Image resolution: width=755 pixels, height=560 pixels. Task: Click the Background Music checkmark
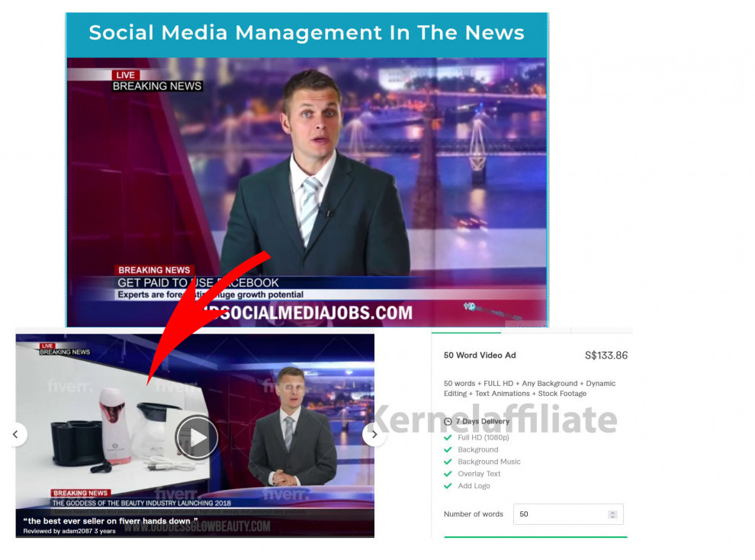[x=448, y=462]
